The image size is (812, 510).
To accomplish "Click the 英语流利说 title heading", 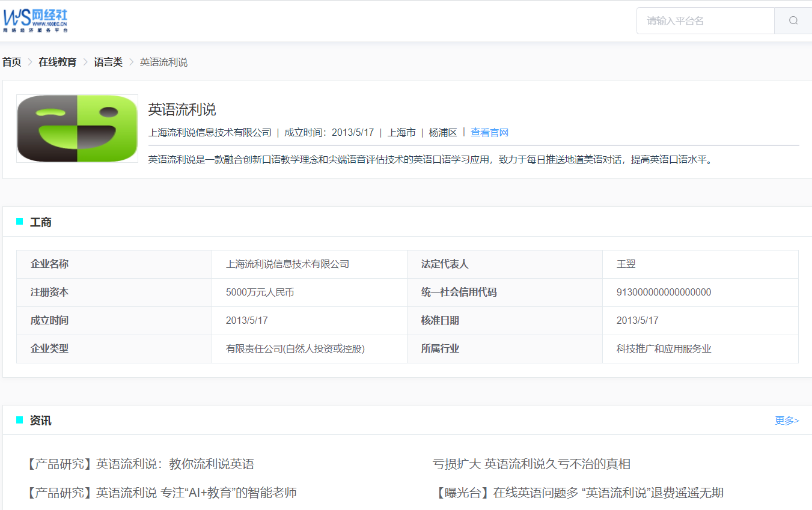I will point(182,109).
